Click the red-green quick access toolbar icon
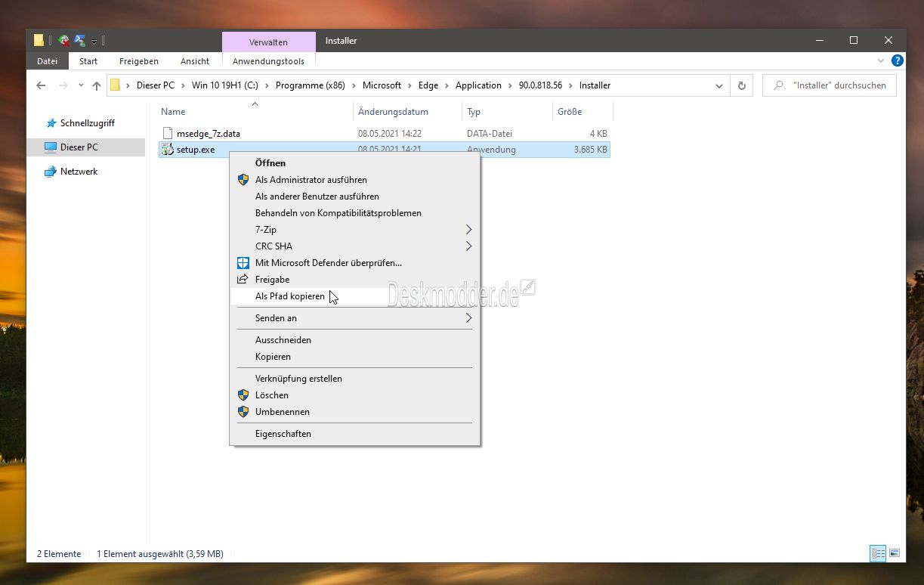The width and height of the screenshot is (924, 585). [64, 41]
